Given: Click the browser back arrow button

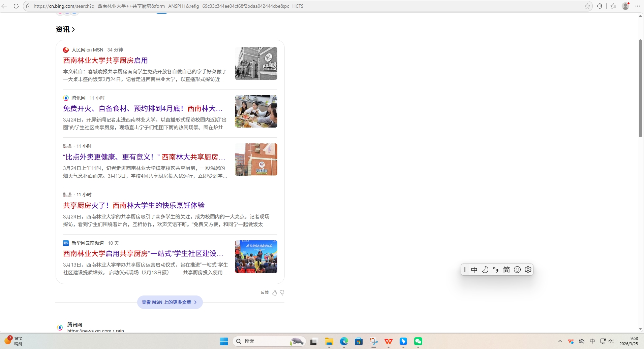Looking at the screenshot, I should 4,6.
